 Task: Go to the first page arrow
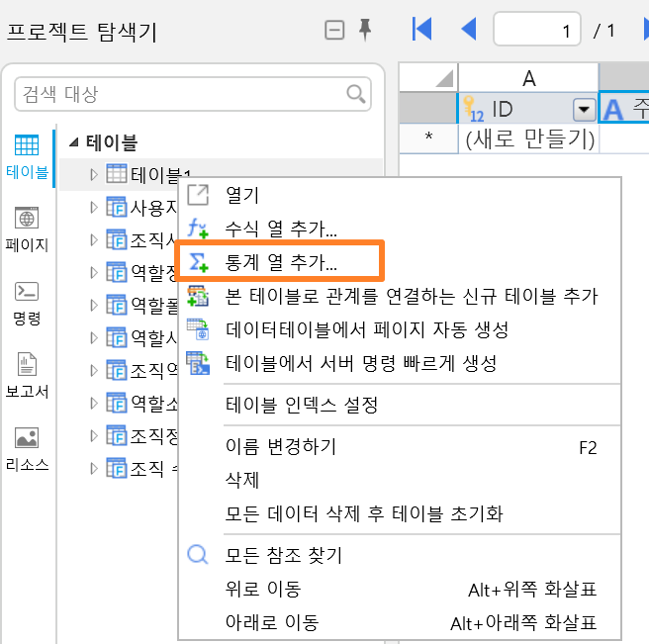point(422,29)
